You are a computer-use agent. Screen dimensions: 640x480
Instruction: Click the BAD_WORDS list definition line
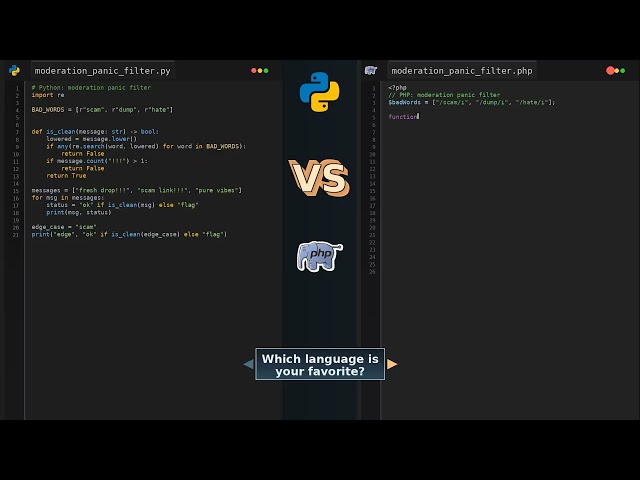tap(102, 109)
